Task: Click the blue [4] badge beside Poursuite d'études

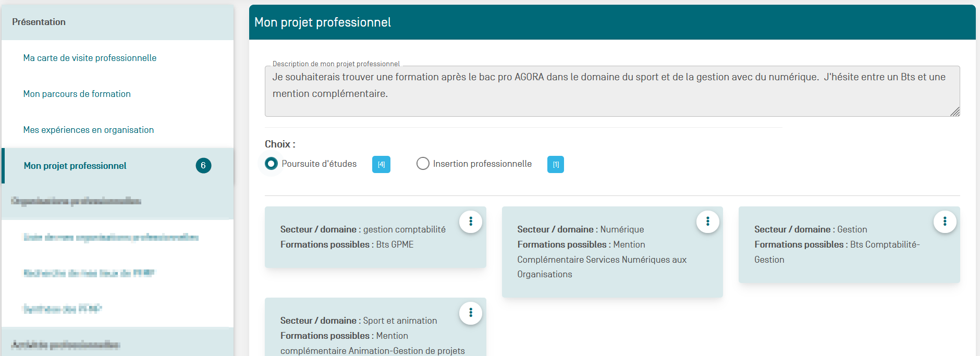Action: point(381,164)
